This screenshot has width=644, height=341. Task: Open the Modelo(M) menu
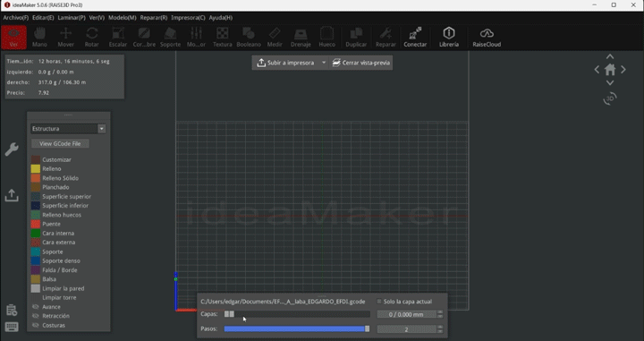pos(123,18)
